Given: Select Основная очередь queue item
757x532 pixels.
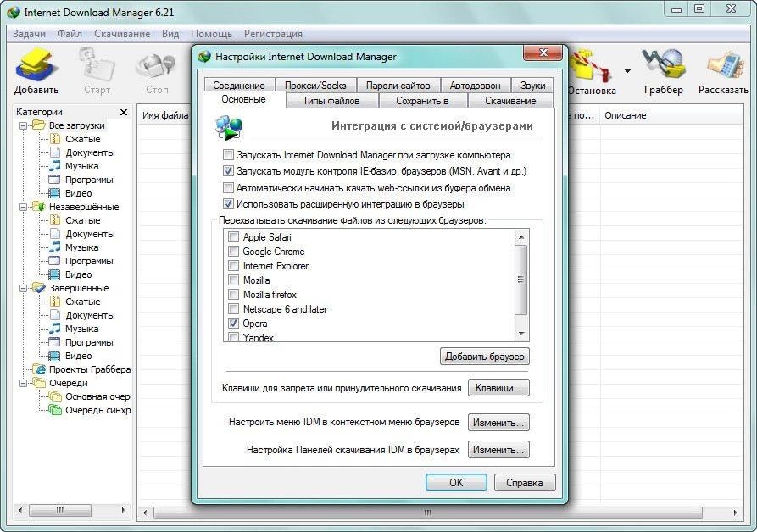Looking at the screenshot, I should (90, 396).
